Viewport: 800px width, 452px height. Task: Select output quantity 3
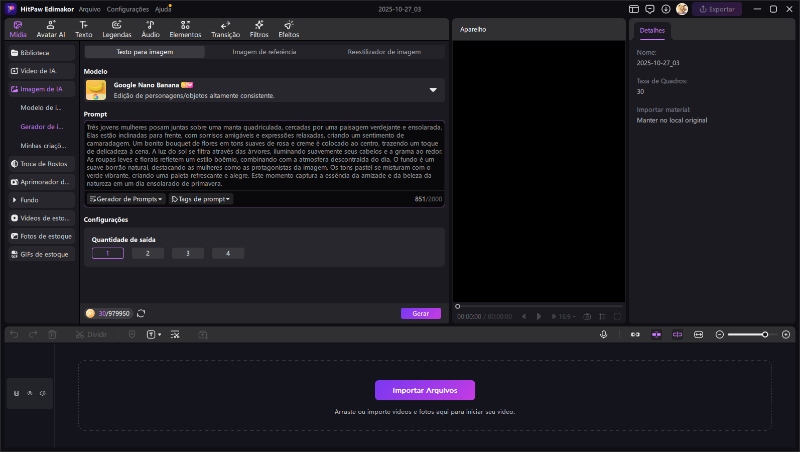(x=188, y=254)
